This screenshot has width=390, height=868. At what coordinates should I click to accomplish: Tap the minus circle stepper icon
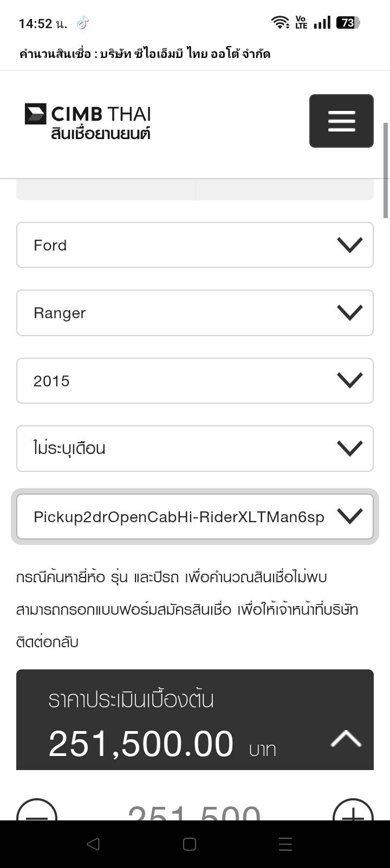click(37, 812)
